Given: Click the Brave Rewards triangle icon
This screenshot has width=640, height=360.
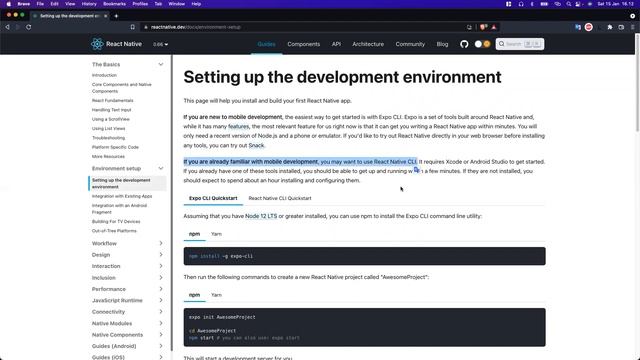Looking at the screenshot, I should [494, 27].
